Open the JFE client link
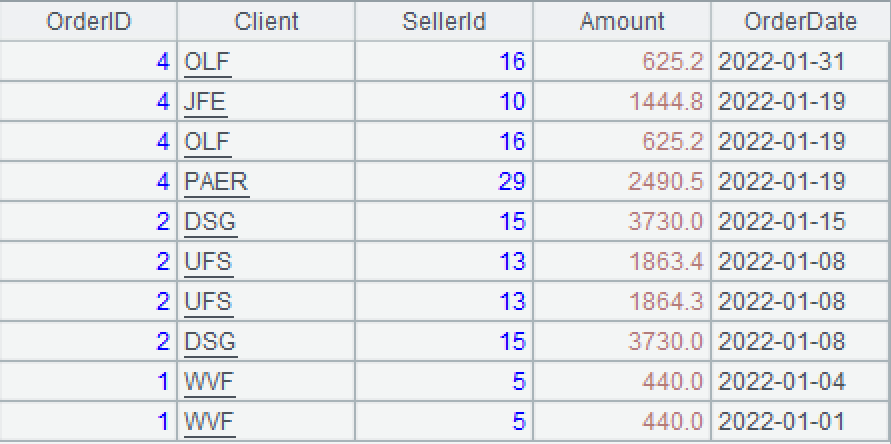Image resolution: width=891 pixels, height=444 pixels. tap(205, 101)
